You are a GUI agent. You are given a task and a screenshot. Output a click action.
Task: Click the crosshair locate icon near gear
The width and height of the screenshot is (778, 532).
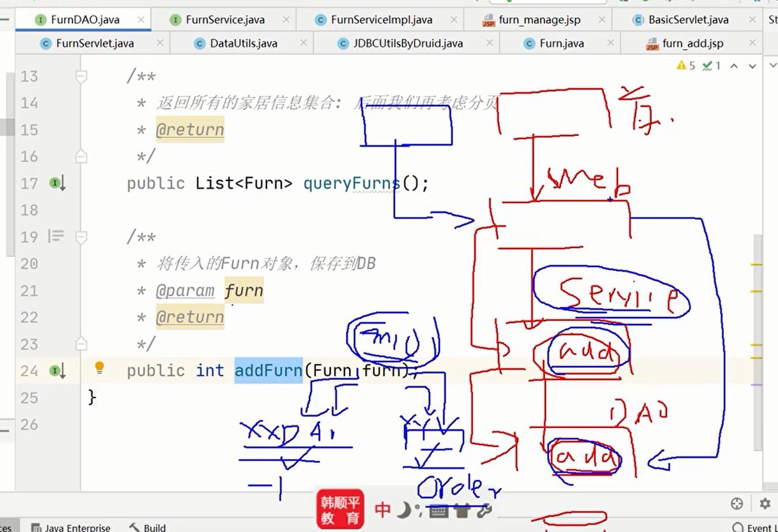click(737, 504)
